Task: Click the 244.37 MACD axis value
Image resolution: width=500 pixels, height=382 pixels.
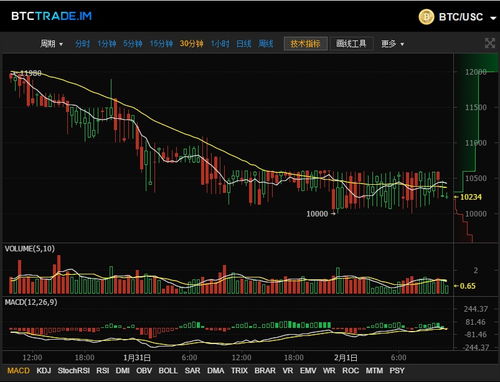Action: click(476, 309)
